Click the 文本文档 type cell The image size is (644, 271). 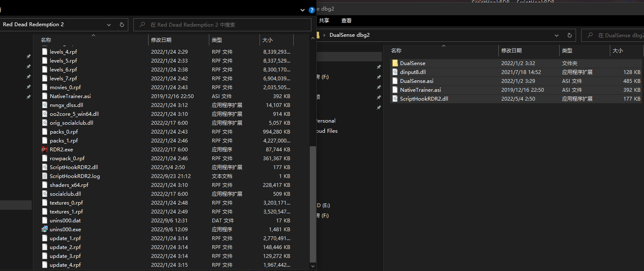point(222,176)
